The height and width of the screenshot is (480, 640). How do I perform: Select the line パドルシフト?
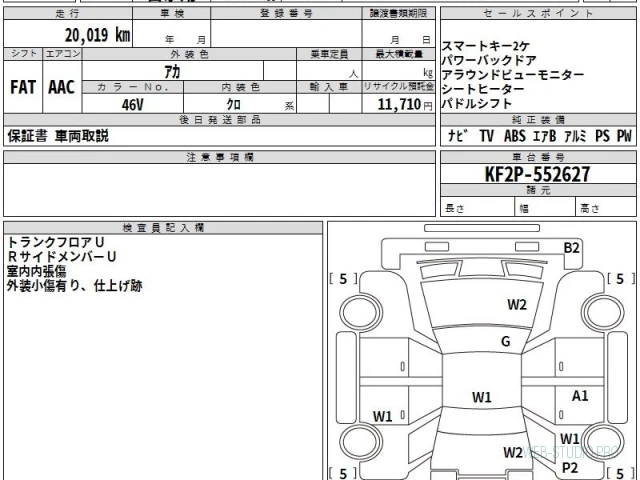(477, 103)
